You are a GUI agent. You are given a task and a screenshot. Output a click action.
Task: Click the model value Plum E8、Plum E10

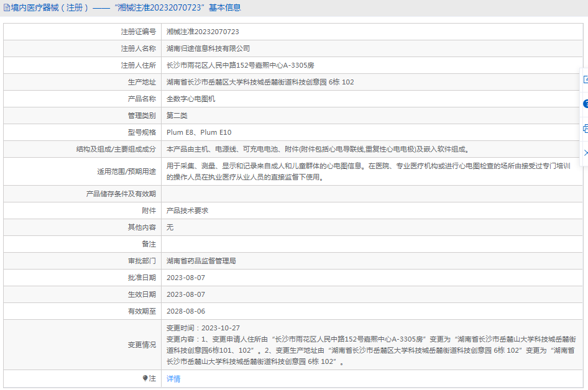tap(199, 132)
